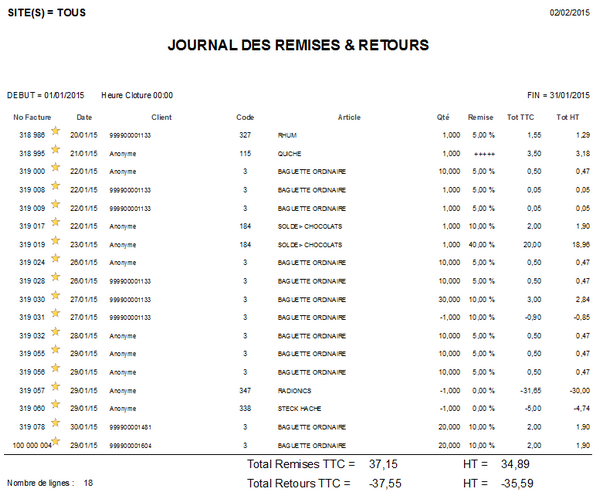Click the star icon for invoice 319 060

pos(56,408)
